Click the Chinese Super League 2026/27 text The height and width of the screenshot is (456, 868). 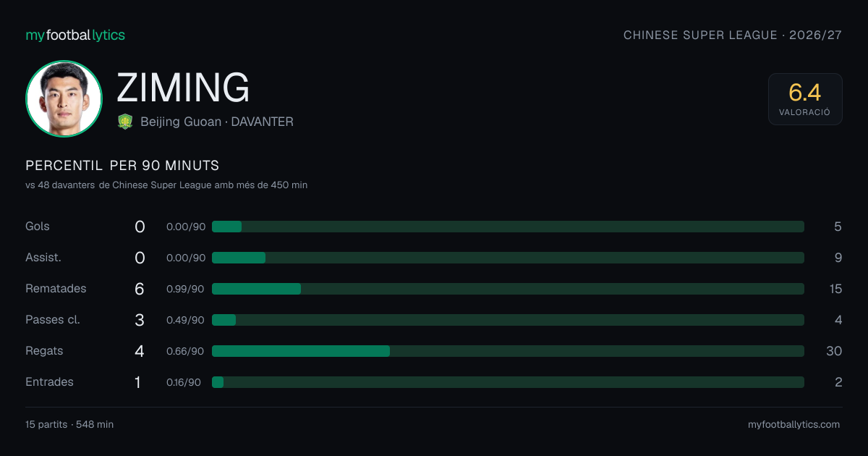tap(733, 35)
